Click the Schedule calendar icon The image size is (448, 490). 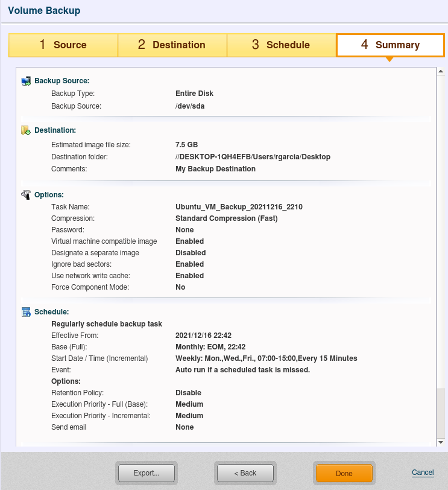(26, 312)
